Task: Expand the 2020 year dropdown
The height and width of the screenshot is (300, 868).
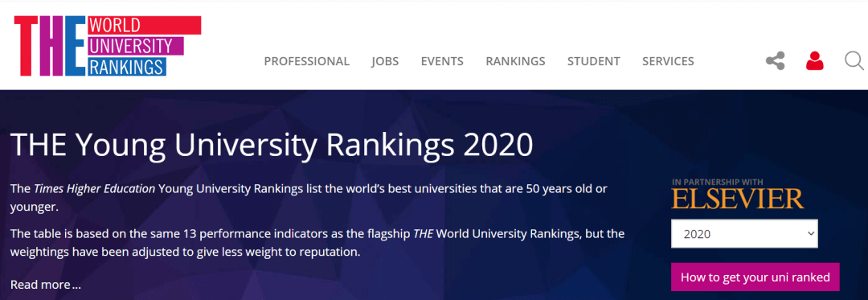Action: click(744, 233)
